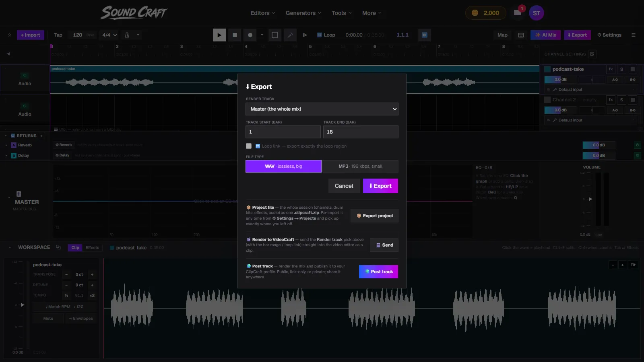The width and height of the screenshot is (644, 362).
Task: Open the keyboard icon next to Map
Action: 521,35
